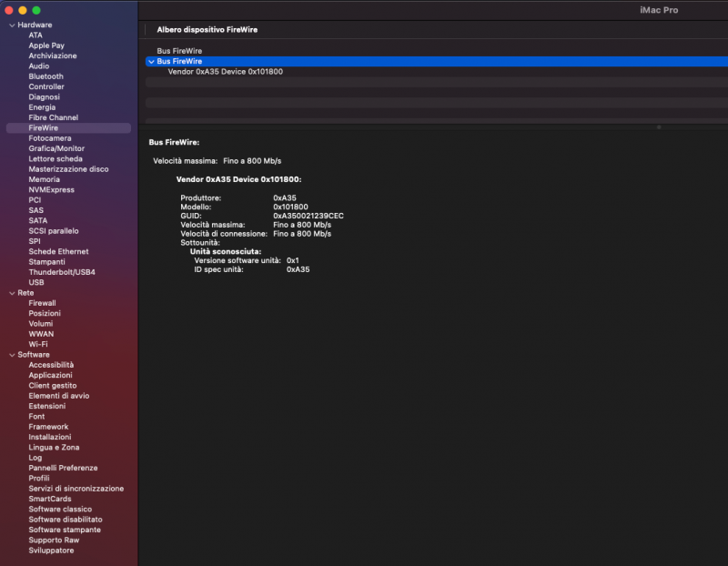Open Accessibilità under Software

click(x=51, y=365)
